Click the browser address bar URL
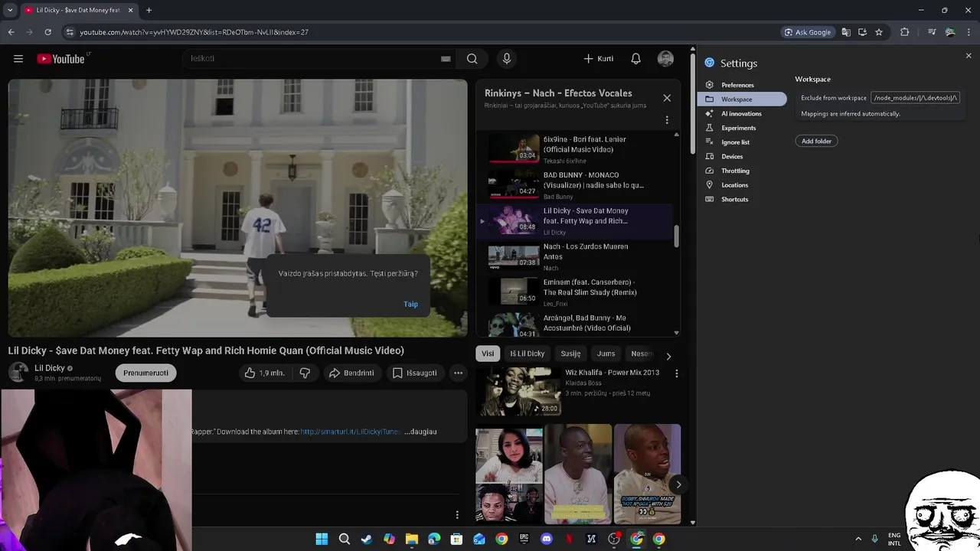 pyautogui.click(x=194, y=32)
